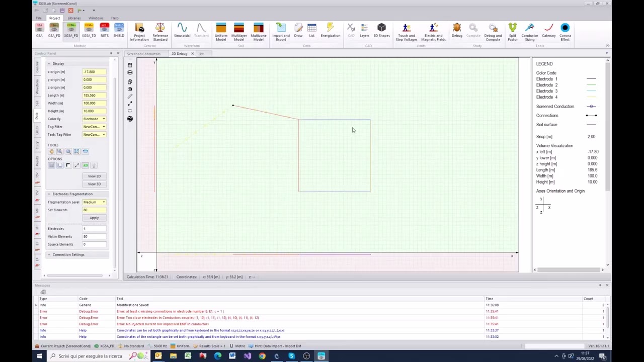Open the Catenary tool
The height and width of the screenshot is (362, 644).
(548, 30)
